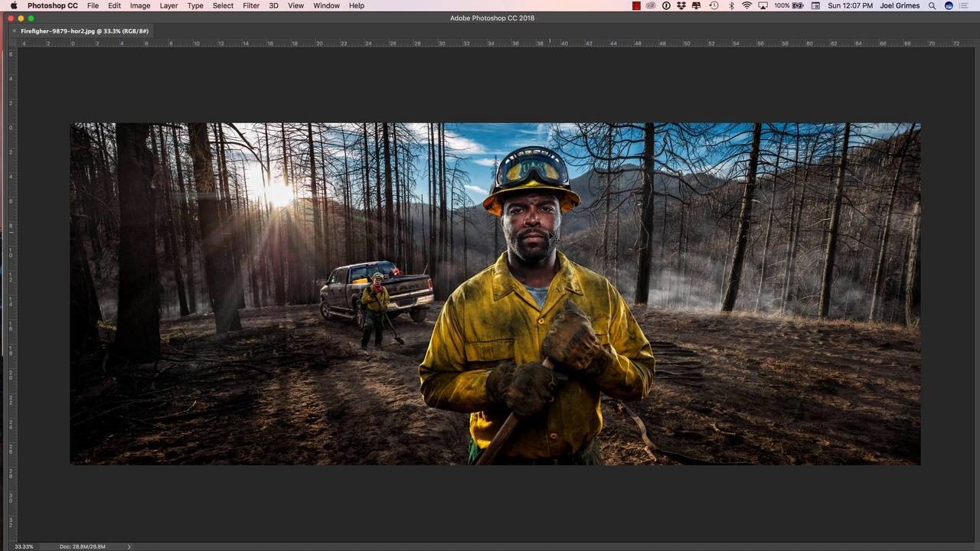Open the Apple menu

13,5
